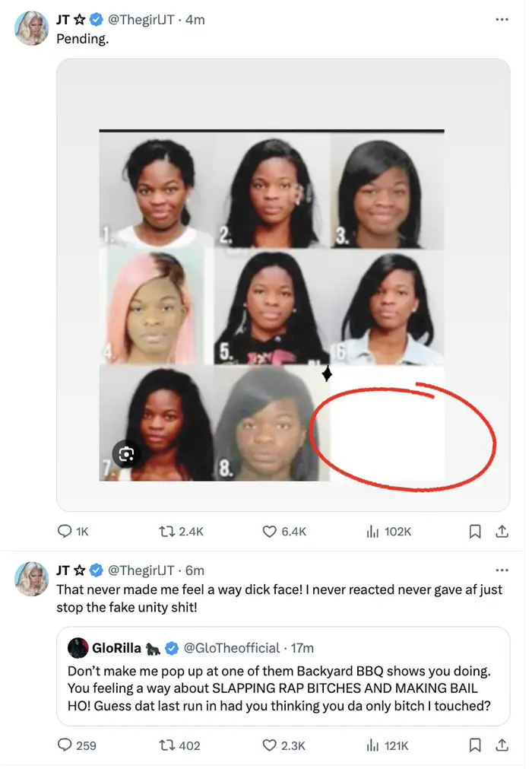Reply to the "Pending." tweet
532x769 pixels.
(x=65, y=532)
